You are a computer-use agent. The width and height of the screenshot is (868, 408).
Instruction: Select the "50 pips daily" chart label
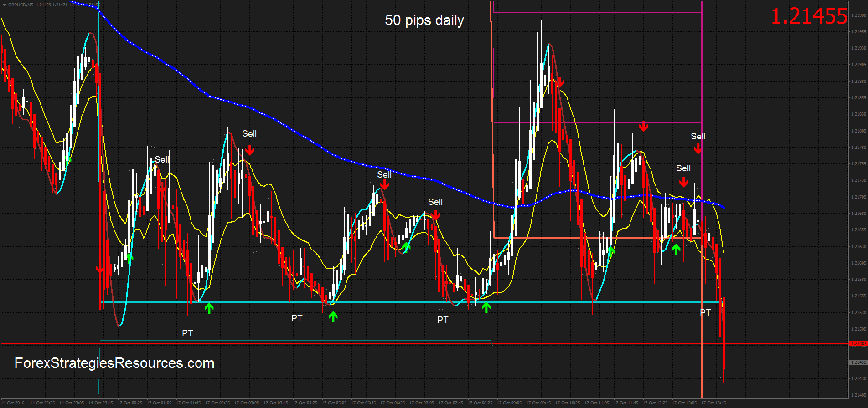tap(424, 20)
